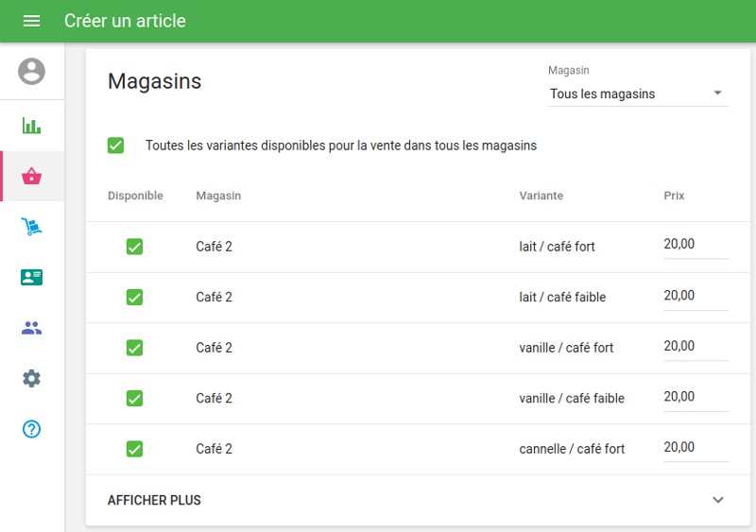The width and height of the screenshot is (756, 532).
Task: Open the hamburger navigation menu
Action: [x=31, y=21]
